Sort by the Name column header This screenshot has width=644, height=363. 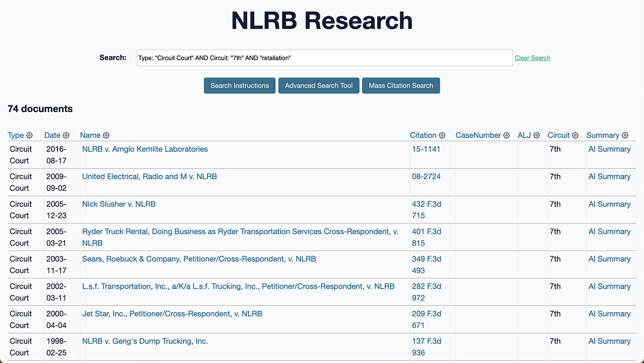point(90,135)
